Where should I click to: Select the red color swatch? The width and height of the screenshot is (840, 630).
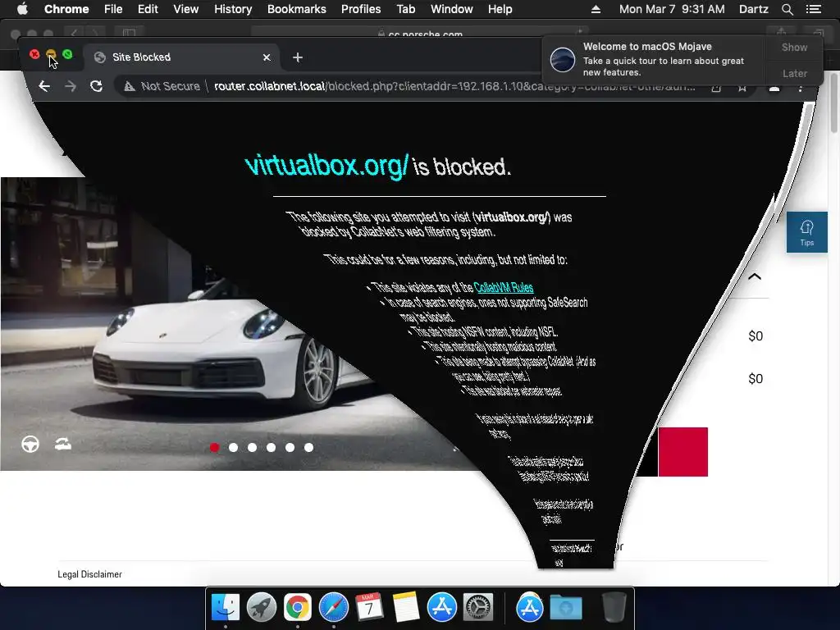point(683,452)
